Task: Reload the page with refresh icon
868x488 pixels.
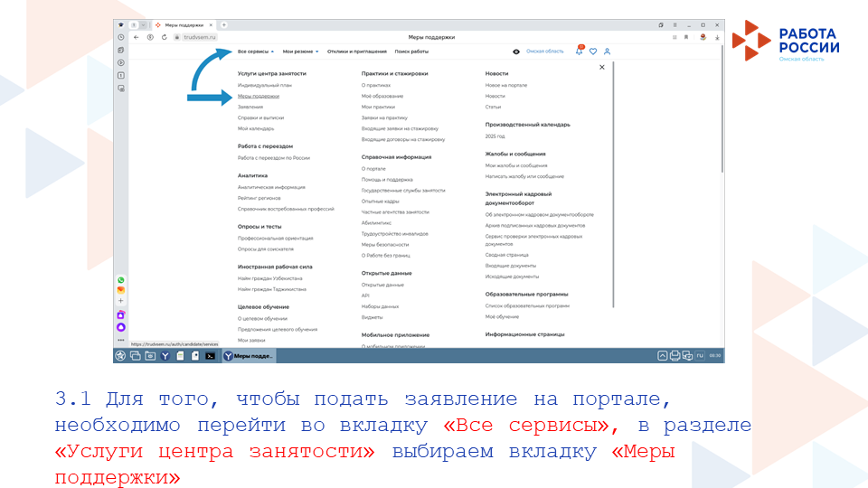Action: [x=164, y=37]
